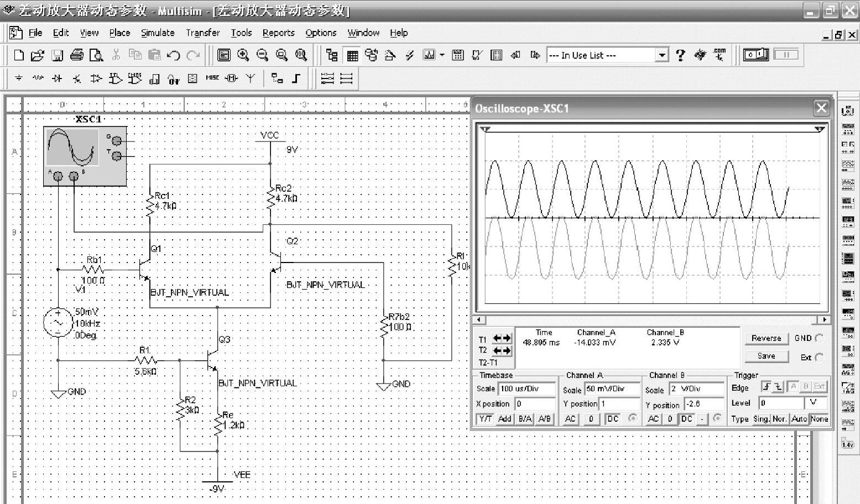This screenshot has width=860, height=504.
Task: Undo the last action
Action: point(173,55)
